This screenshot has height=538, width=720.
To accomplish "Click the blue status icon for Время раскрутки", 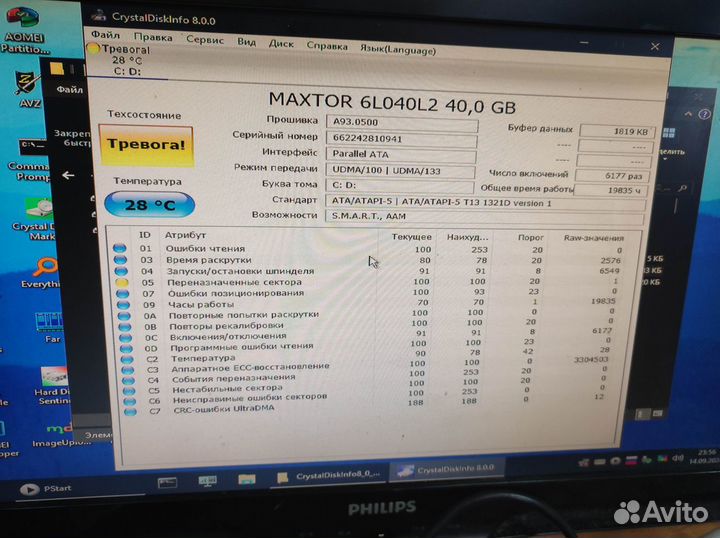I will pyautogui.click(x=120, y=259).
